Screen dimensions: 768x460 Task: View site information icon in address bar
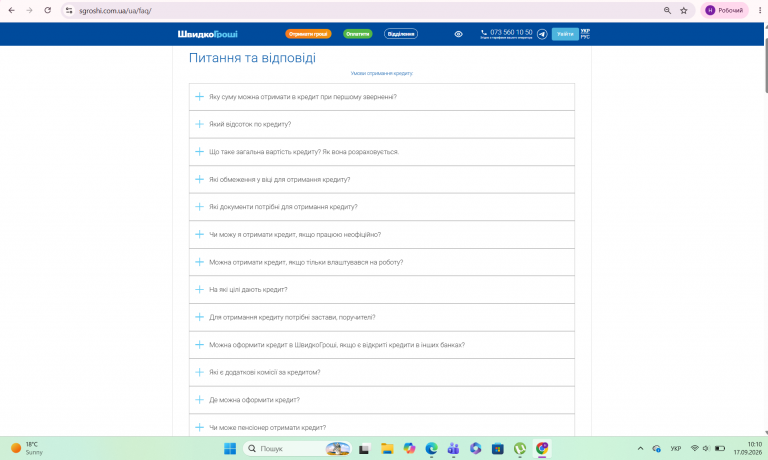click(69, 10)
